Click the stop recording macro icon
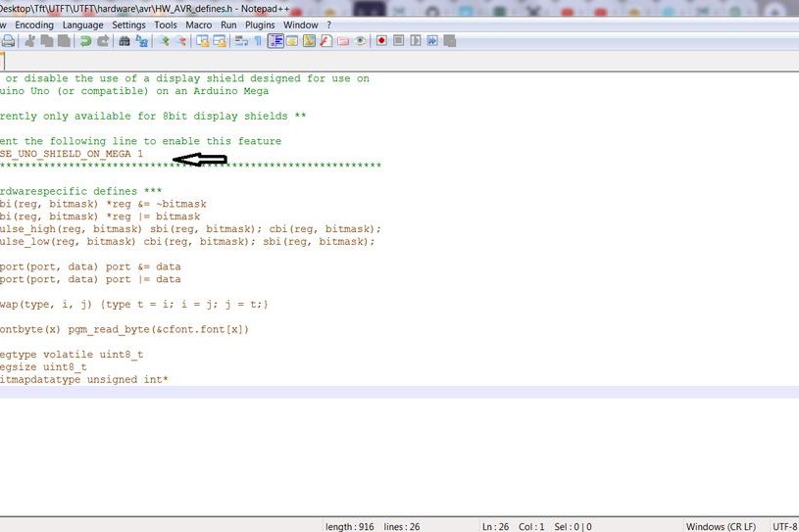 pos(398,41)
